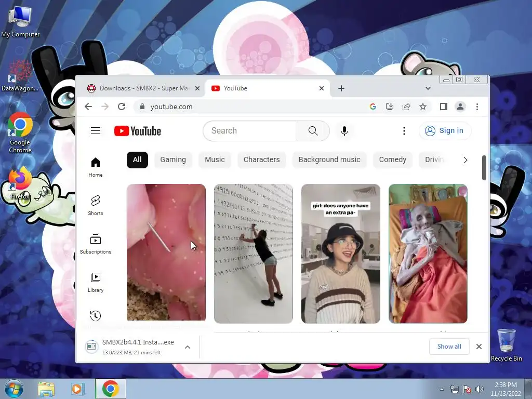Select the Firefox desktop shortcut

tap(20, 183)
